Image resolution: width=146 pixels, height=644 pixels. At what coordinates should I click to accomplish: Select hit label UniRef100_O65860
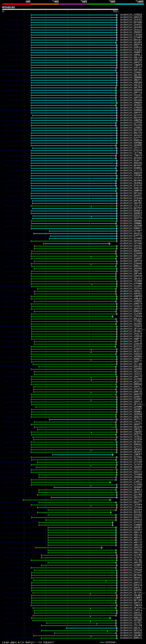tap(131, 357)
